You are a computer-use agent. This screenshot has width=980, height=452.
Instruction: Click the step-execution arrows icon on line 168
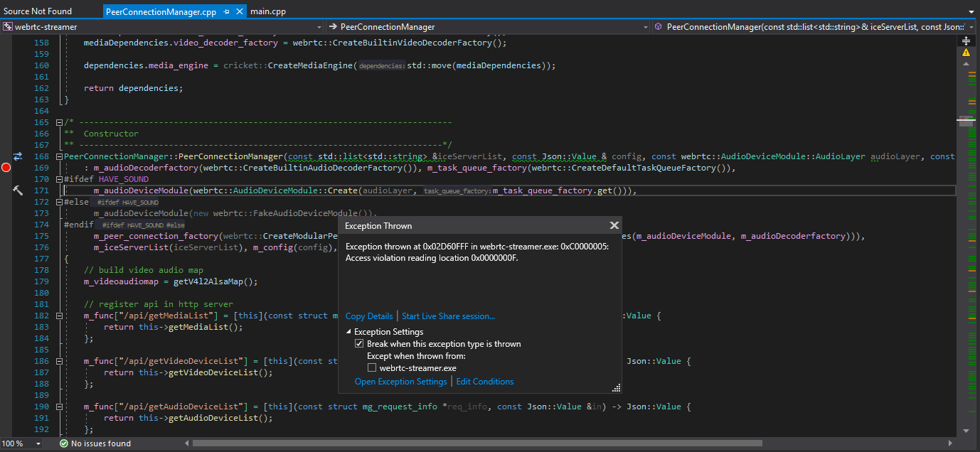(16, 156)
